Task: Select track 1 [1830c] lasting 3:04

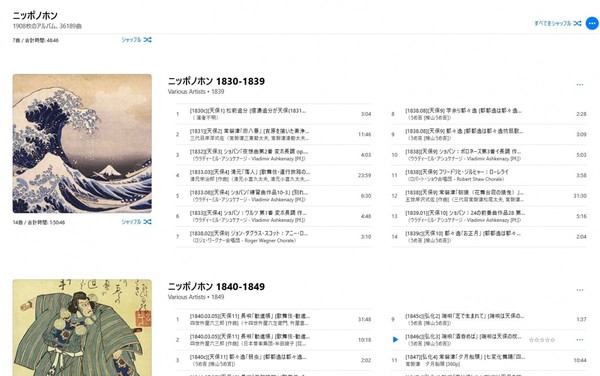Action: [x=274, y=114]
